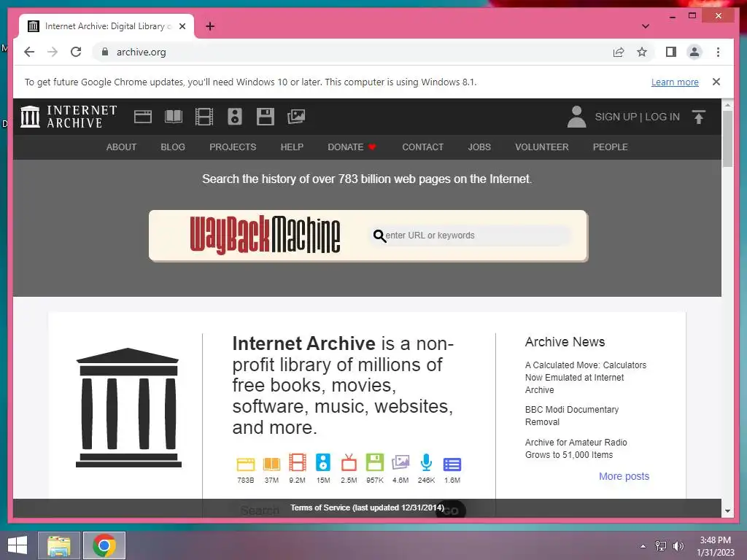This screenshot has height=560, width=747.
Task: Open the Texts book icon in header
Action: (x=174, y=117)
